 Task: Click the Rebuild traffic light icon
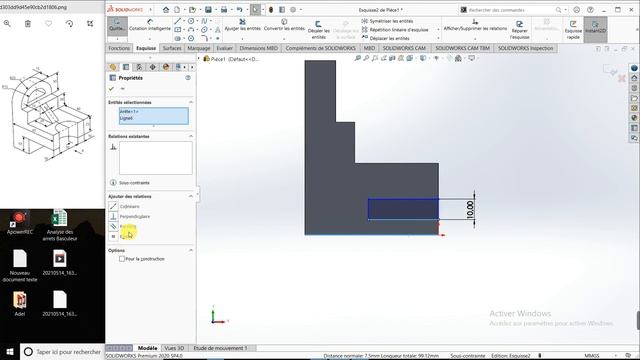coord(271,9)
